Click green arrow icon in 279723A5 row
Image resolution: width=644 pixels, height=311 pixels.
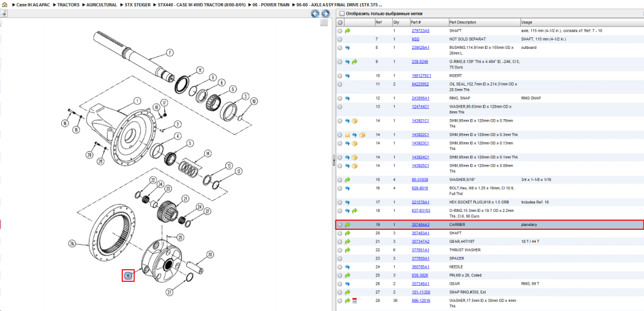point(348,31)
